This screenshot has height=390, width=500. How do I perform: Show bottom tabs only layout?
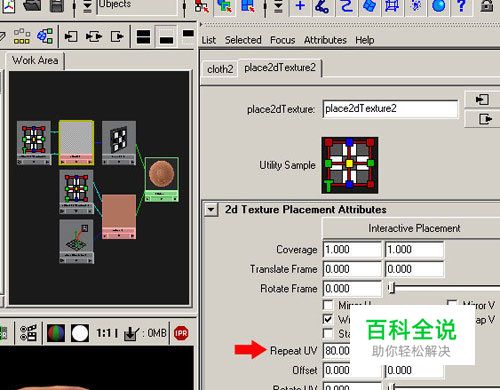click(166, 37)
